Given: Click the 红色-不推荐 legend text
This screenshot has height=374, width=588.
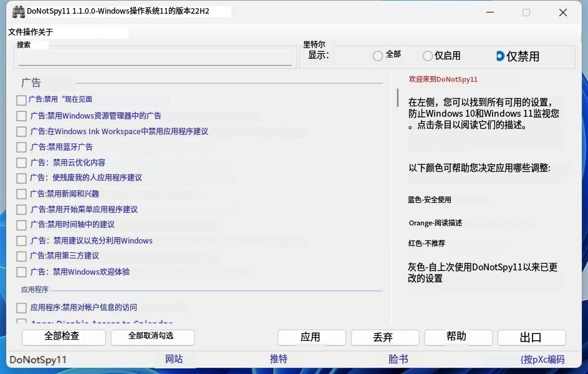Looking at the screenshot, I should [427, 244].
